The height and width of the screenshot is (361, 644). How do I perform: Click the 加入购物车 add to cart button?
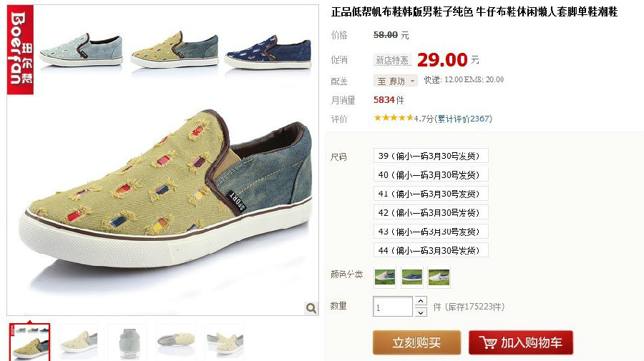click(521, 342)
